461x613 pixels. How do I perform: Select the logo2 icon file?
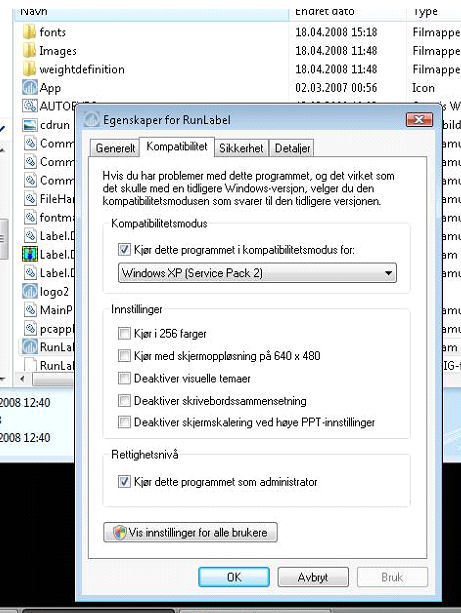[x=30, y=291]
